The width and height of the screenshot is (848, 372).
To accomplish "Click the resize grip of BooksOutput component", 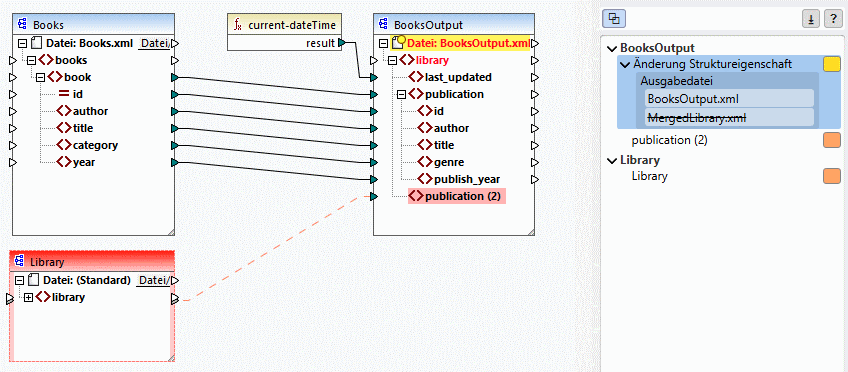I will [531, 231].
